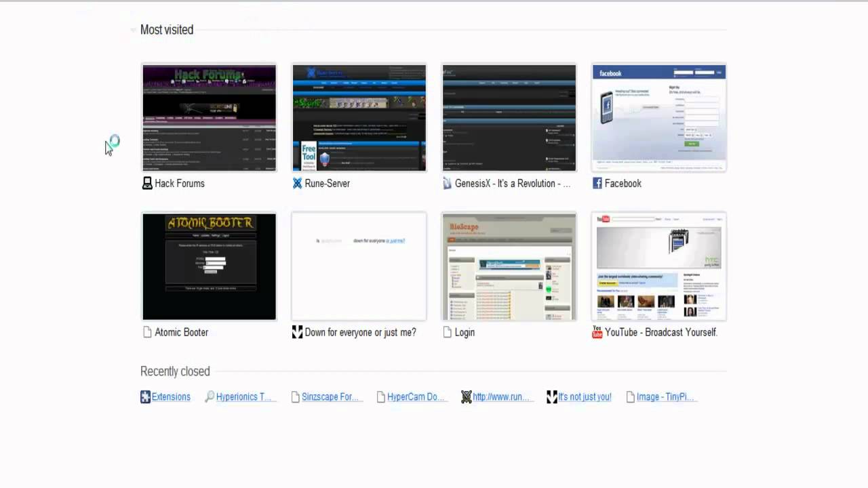
Task: Click the YouTube favicon icon
Action: (597, 332)
